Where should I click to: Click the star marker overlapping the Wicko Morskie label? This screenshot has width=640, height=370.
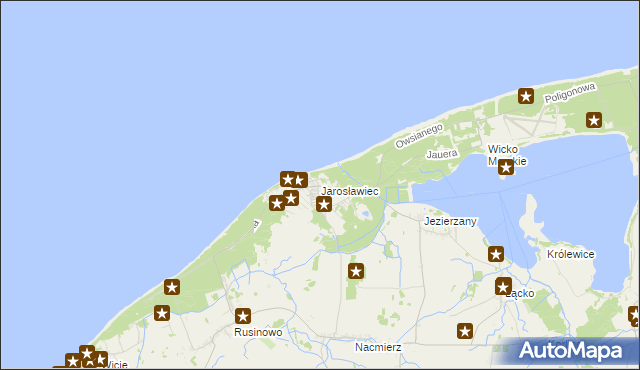pyautogui.click(x=506, y=167)
